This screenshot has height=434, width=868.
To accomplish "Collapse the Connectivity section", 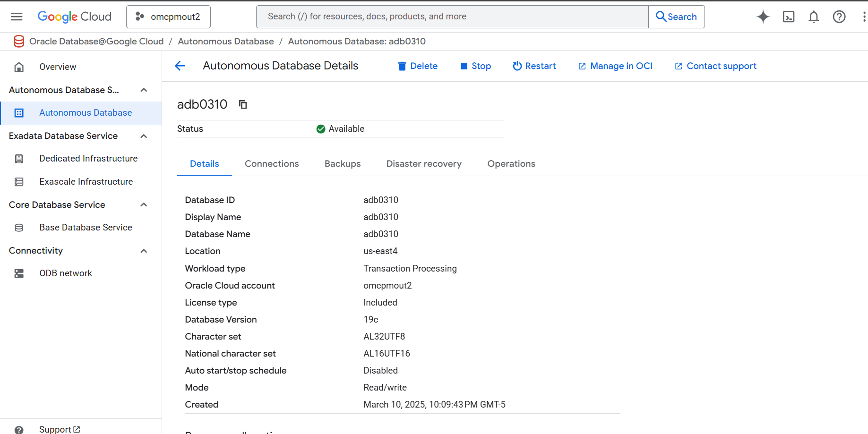I will [144, 251].
